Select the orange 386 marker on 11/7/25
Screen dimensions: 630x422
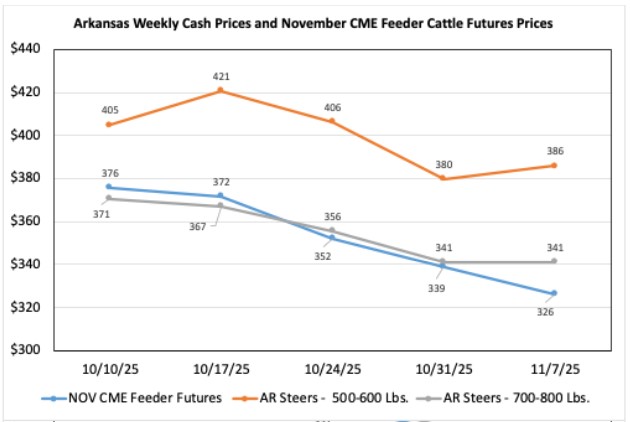554,166
